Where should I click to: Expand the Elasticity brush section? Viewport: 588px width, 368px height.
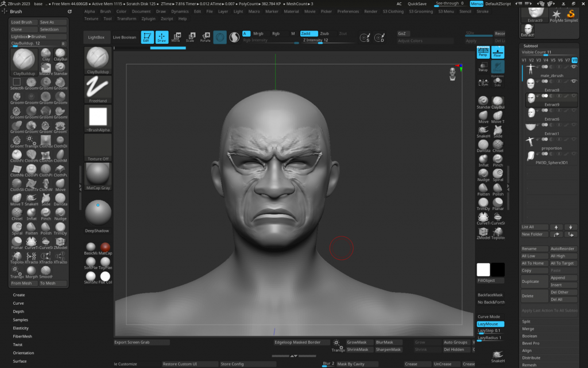pos(21,328)
